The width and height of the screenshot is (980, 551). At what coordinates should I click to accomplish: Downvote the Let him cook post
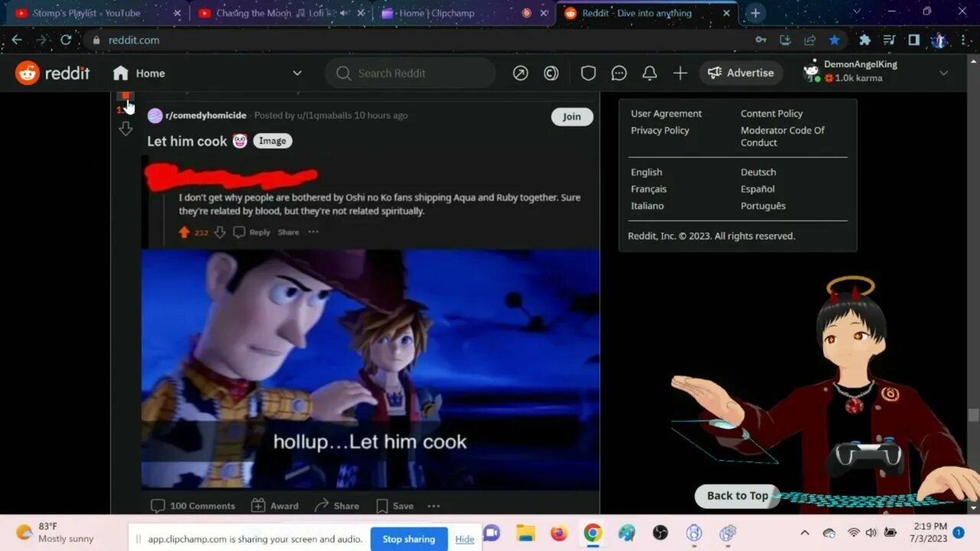pyautogui.click(x=126, y=129)
